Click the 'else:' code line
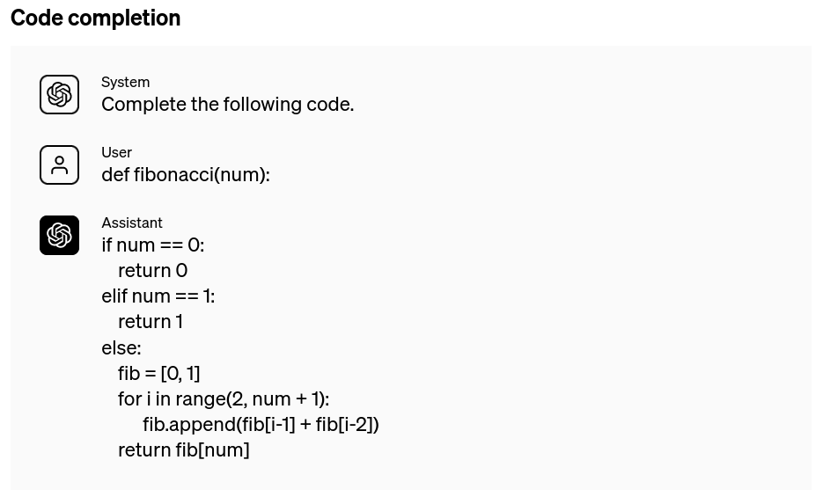 [x=121, y=347]
